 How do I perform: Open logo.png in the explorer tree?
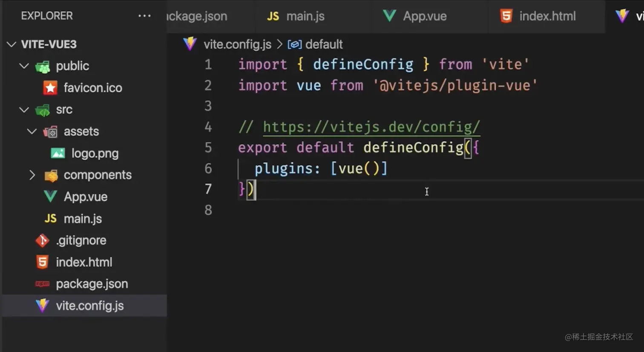95,153
